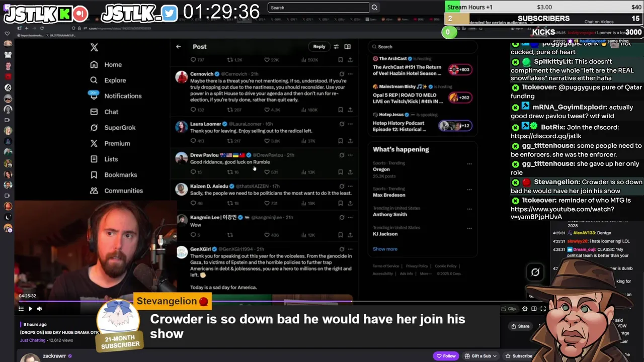644x362 pixels.
Task: Share Cernovich's post via upload icon
Action: (x=350, y=110)
